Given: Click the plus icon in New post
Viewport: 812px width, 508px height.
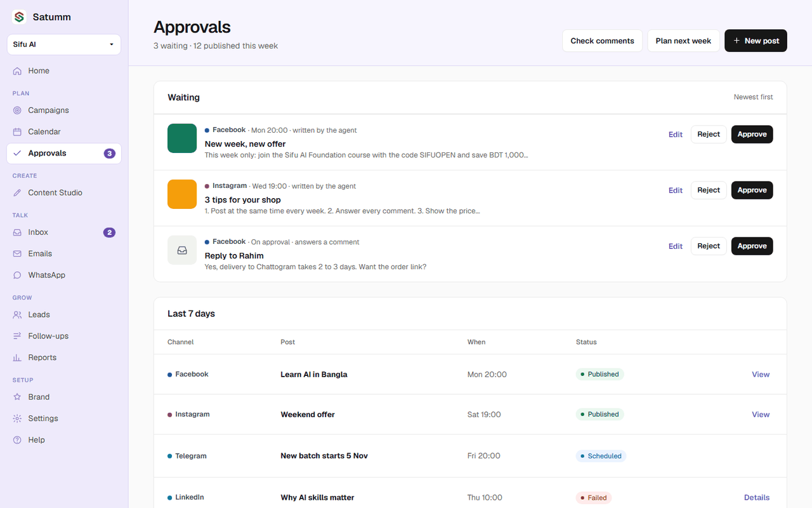Looking at the screenshot, I should (x=737, y=41).
